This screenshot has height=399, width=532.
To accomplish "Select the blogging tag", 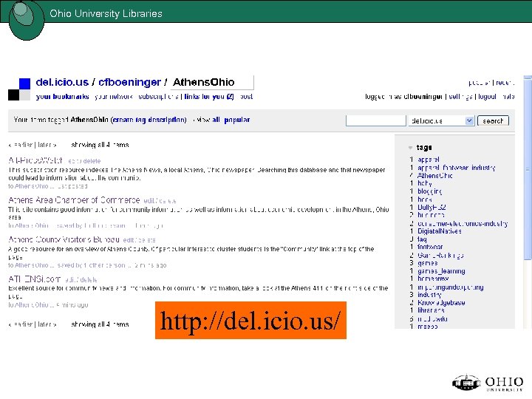I will coord(429,191).
